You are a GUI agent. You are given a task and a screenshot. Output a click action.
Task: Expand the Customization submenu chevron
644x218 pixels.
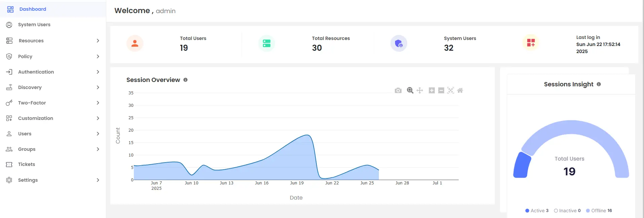tap(98, 118)
